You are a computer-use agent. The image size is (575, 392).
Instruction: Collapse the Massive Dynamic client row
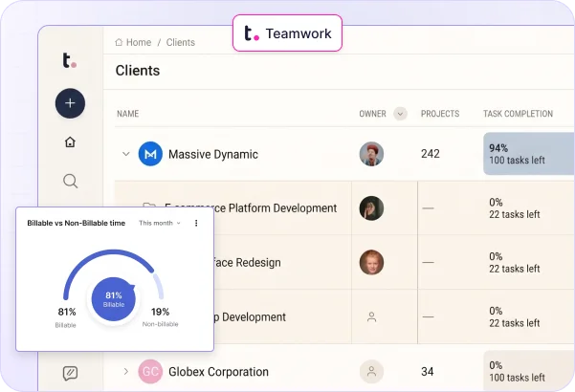pyautogui.click(x=125, y=154)
